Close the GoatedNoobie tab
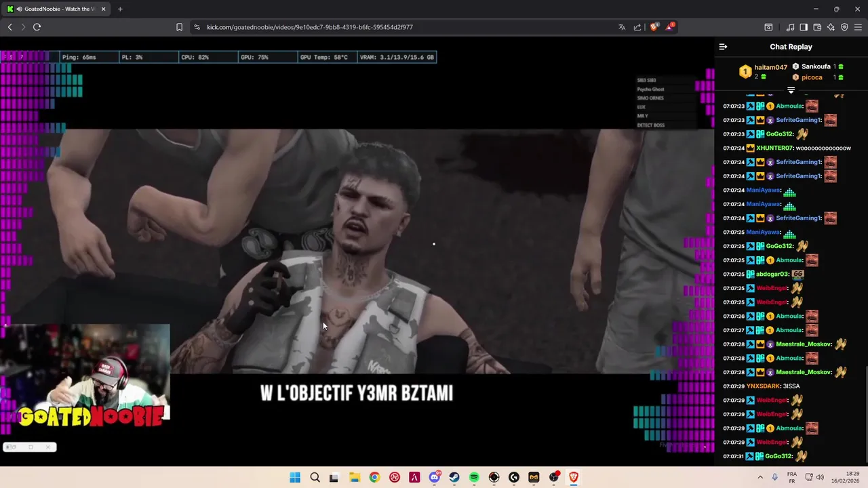 (x=103, y=9)
